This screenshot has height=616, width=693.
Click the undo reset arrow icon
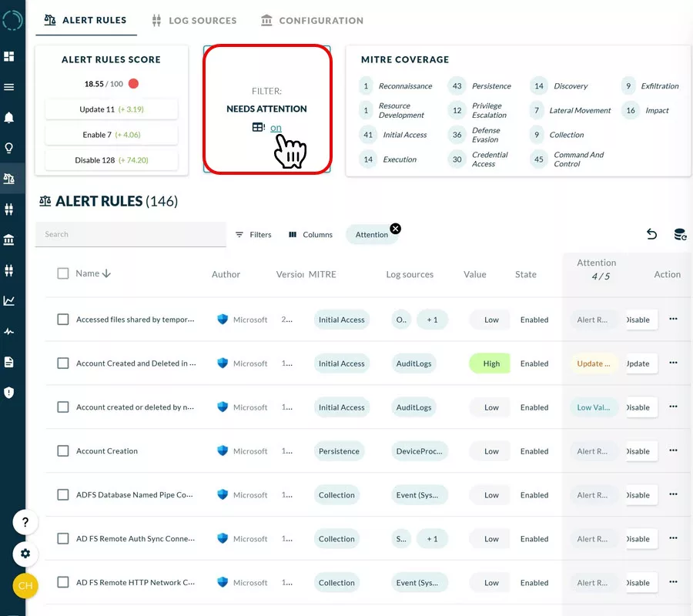click(651, 234)
